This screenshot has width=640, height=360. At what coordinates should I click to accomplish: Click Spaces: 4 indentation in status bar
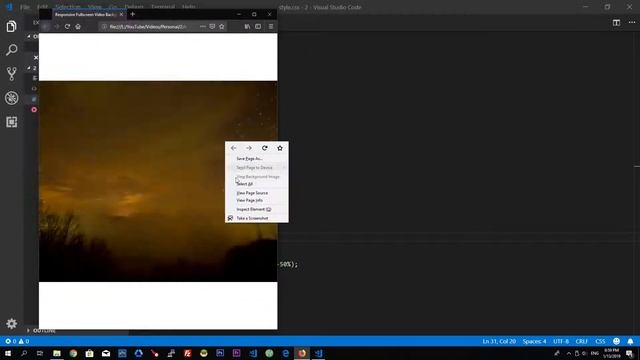pyautogui.click(x=534, y=341)
